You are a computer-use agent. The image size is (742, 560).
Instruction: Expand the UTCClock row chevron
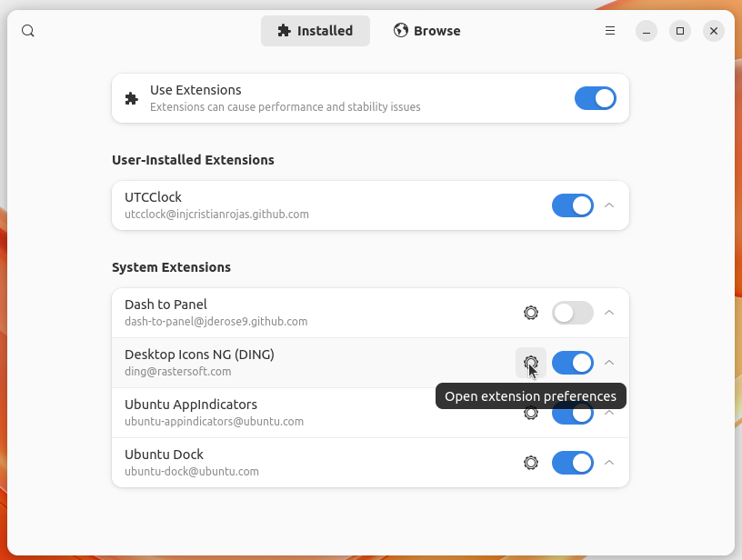609,205
